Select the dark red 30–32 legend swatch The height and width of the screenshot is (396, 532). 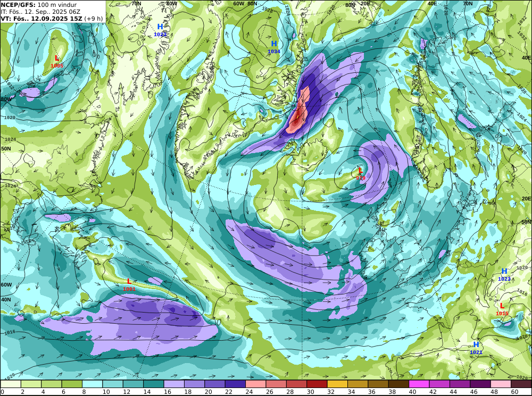click(317, 384)
